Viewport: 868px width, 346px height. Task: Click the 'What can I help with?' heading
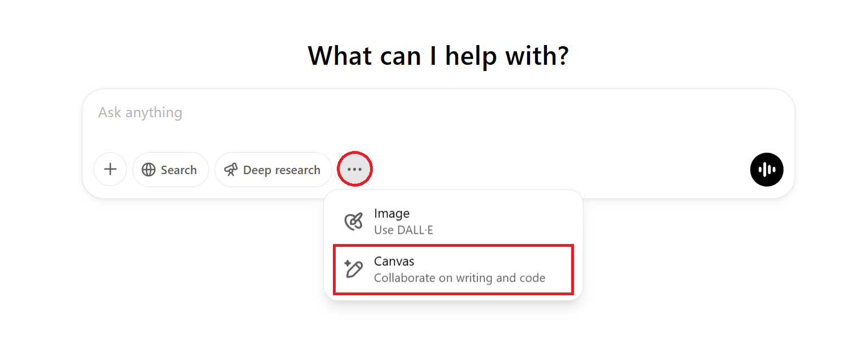[438, 55]
